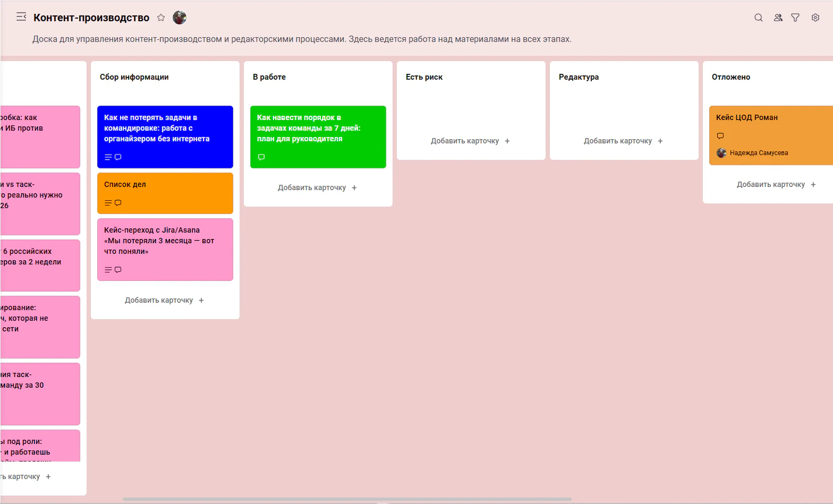The height and width of the screenshot is (504, 833).
Task: Open the pink card mentioning 6 российских
Action: pyautogui.click(x=40, y=266)
